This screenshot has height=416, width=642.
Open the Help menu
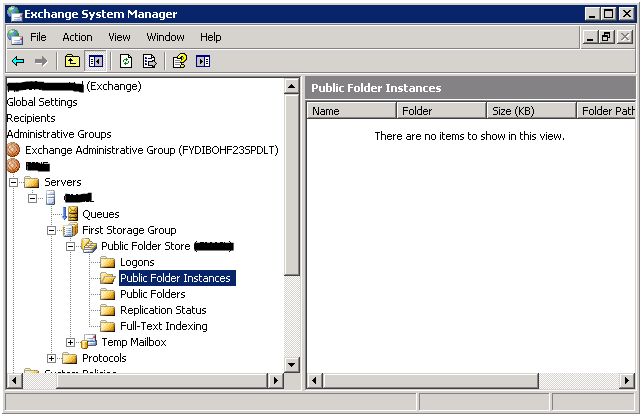[x=210, y=37]
